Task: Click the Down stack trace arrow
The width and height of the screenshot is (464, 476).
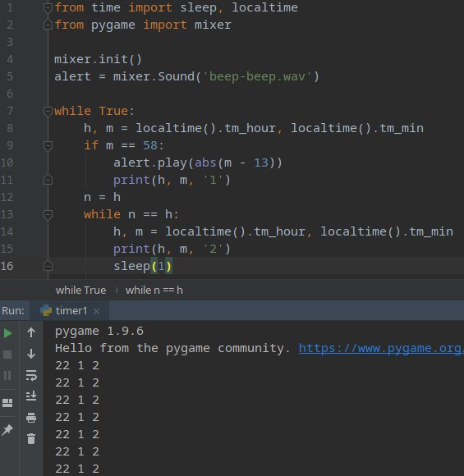Action: pyautogui.click(x=31, y=354)
